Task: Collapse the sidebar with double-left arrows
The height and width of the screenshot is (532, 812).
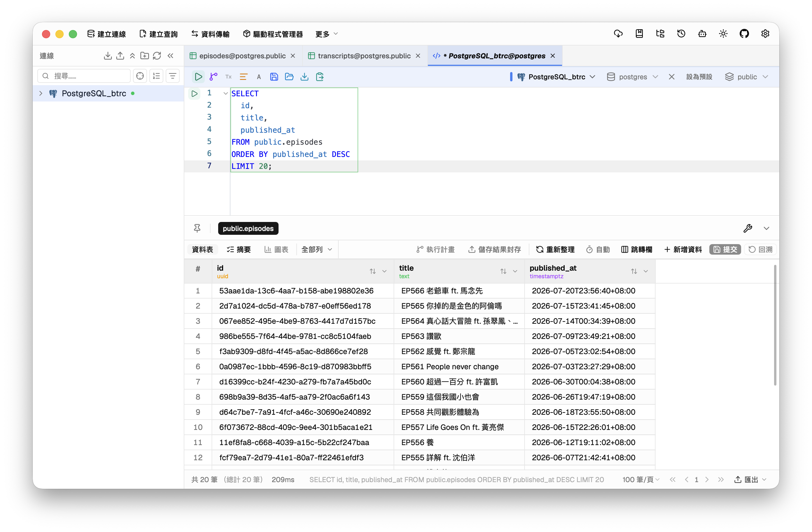Action: pyautogui.click(x=170, y=56)
